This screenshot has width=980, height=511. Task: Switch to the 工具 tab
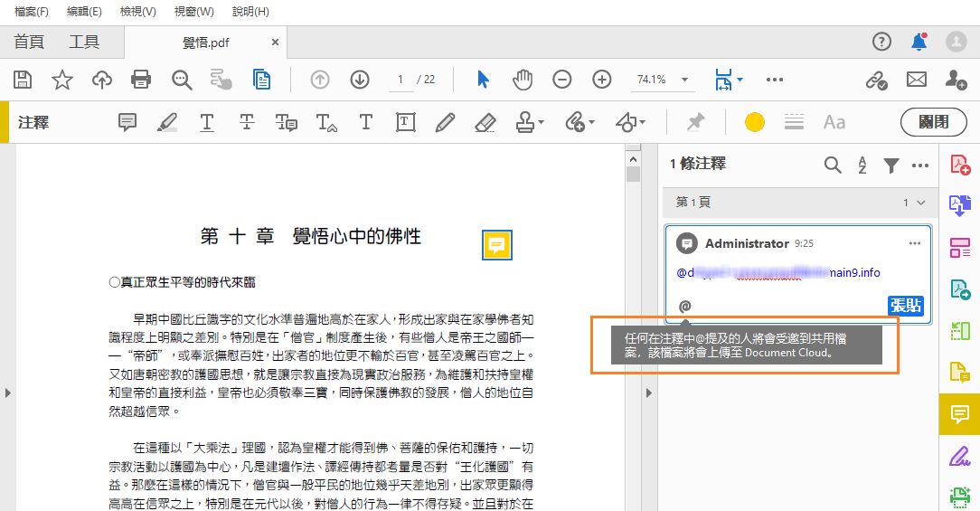[84, 42]
